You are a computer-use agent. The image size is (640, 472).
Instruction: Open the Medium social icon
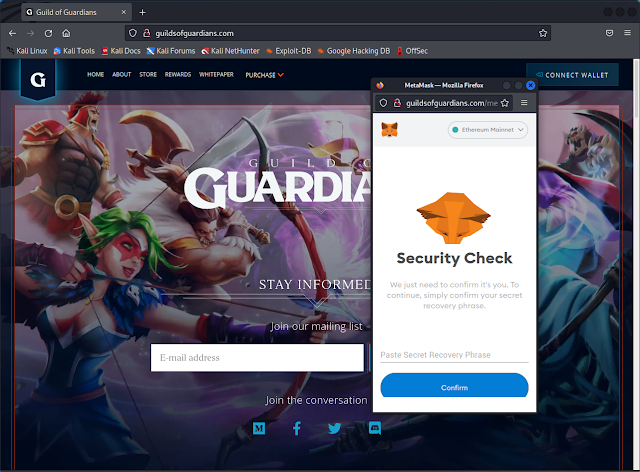coord(259,428)
